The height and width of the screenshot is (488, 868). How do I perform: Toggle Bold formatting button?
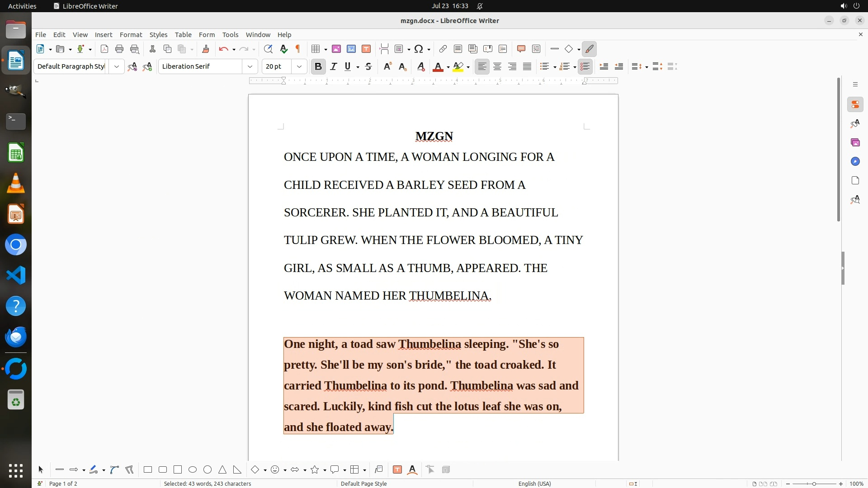318,67
